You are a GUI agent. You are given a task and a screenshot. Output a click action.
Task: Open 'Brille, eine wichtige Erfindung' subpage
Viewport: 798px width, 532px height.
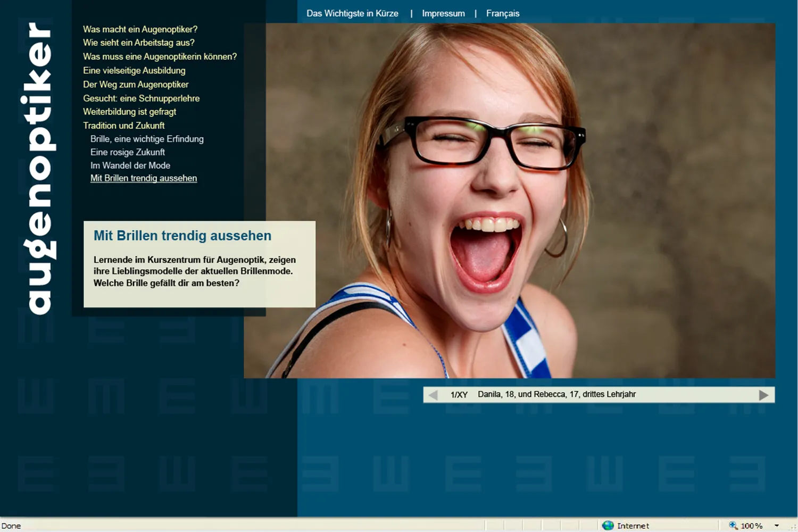coord(147,139)
